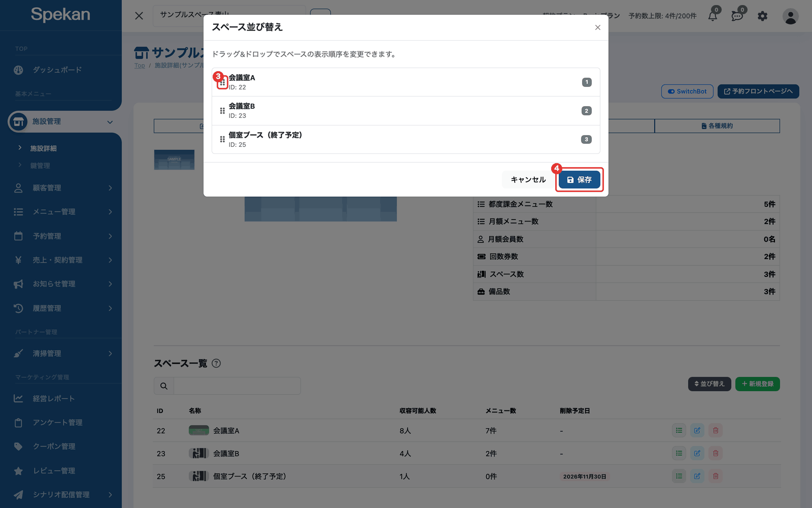
Task: Switch to 各種規約 tab
Action: (717, 126)
